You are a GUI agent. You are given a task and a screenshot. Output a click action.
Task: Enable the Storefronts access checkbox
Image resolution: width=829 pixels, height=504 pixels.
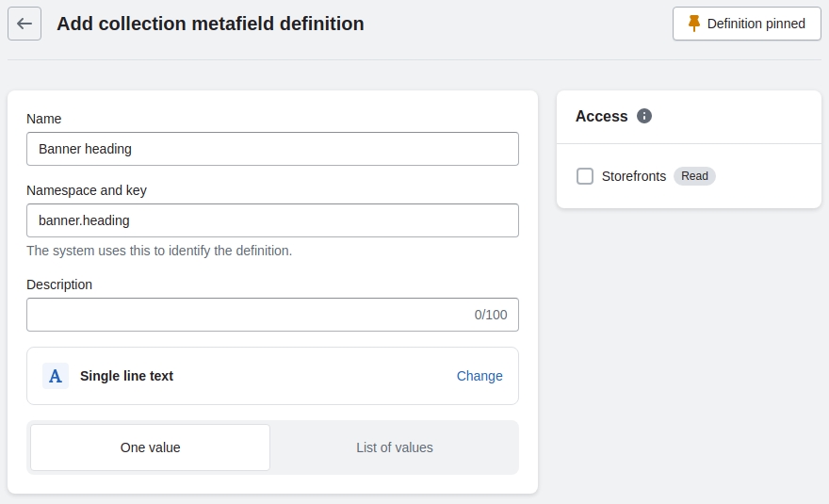[x=585, y=176]
